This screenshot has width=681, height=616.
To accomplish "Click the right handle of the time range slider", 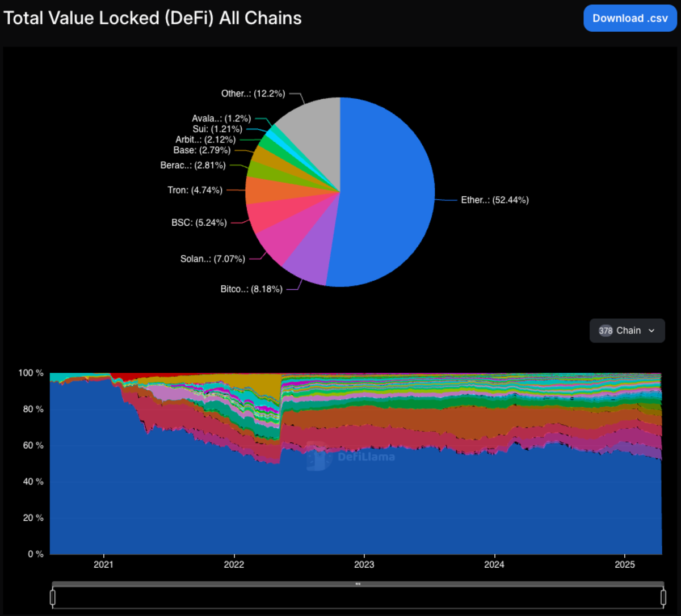I will [x=663, y=597].
